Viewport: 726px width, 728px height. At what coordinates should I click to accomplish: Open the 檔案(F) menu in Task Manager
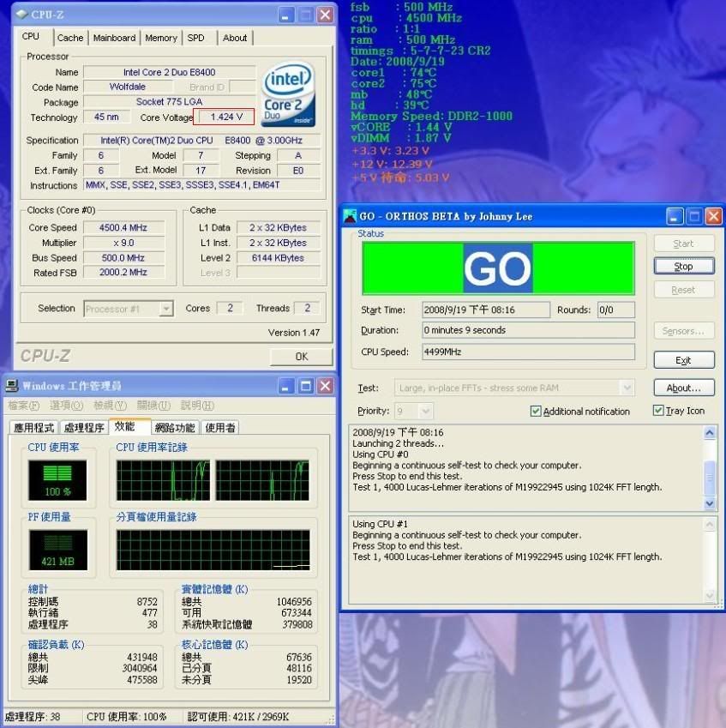coord(24,406)
